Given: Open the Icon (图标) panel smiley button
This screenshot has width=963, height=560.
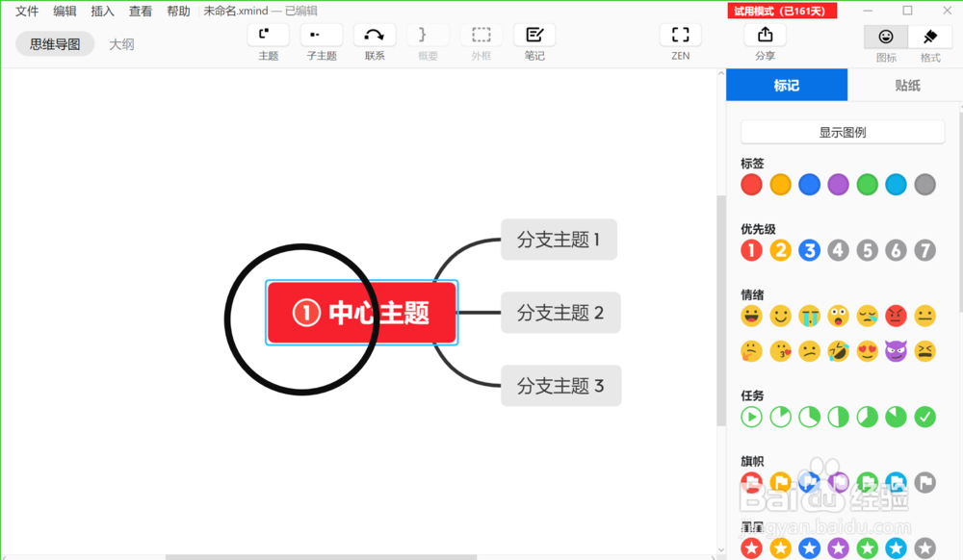Looking at the screenshot, I should point(886,37).
